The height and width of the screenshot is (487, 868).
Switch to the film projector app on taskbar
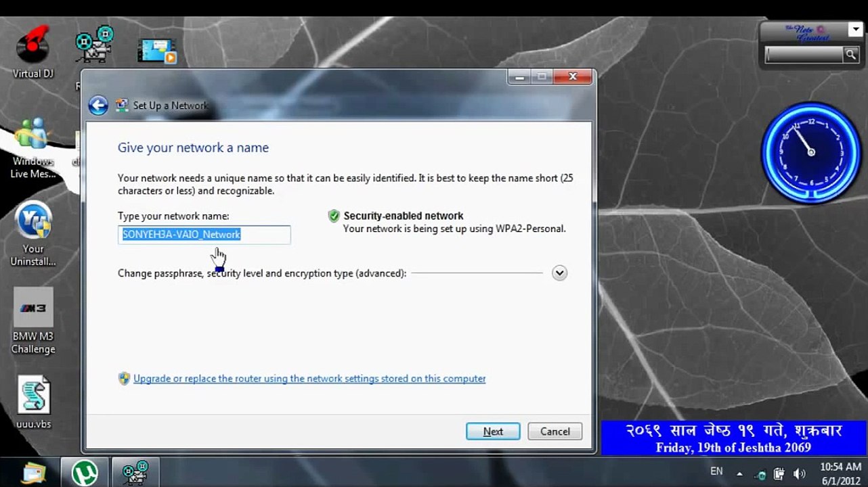tap(135, 472)
